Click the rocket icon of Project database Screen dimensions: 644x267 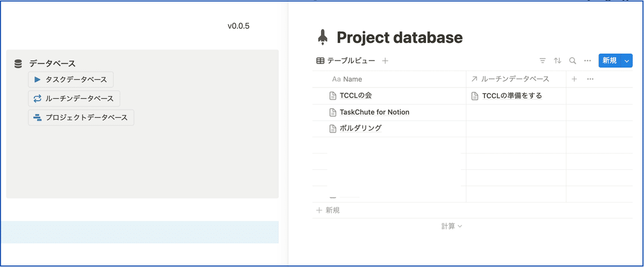point(323,37)
